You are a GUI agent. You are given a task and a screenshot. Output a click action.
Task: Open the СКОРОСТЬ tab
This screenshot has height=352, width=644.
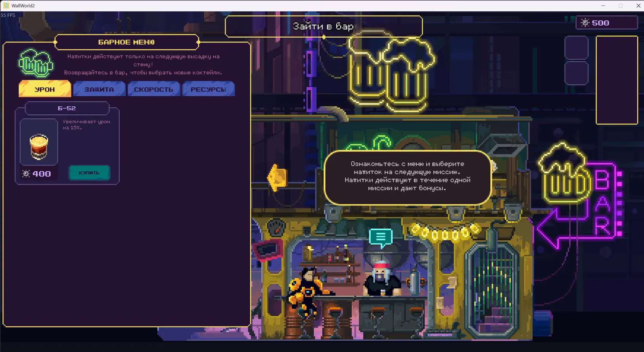154,89
